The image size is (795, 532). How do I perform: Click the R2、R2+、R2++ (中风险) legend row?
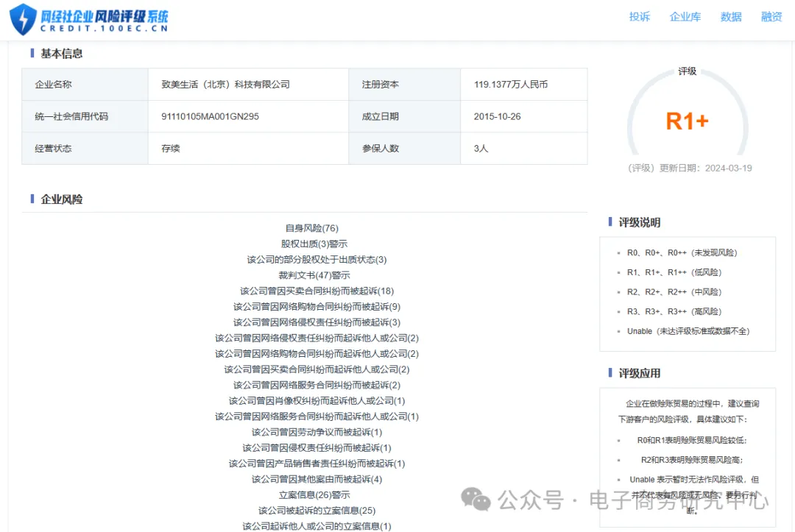[674, 292]
